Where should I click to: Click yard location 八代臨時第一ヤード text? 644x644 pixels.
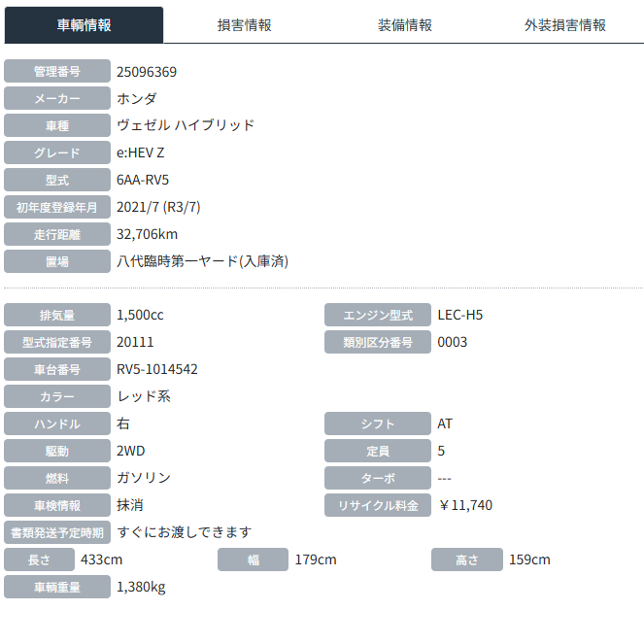coord(202,261)
